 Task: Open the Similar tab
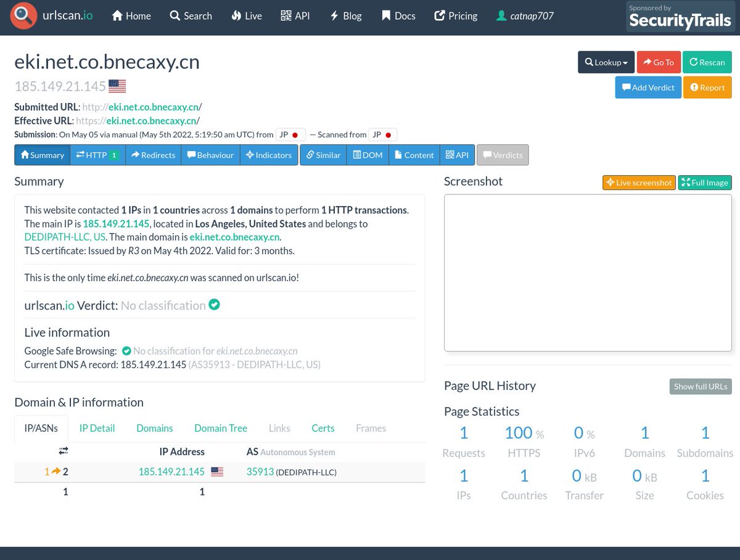coord(323,155)
